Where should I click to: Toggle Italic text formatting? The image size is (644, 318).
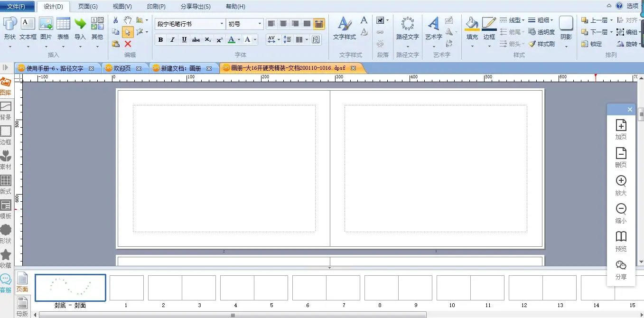tap(172, 40)
